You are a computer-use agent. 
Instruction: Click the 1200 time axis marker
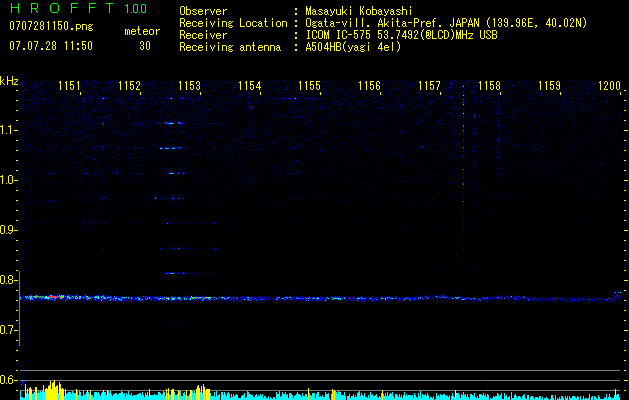point(609,86)
